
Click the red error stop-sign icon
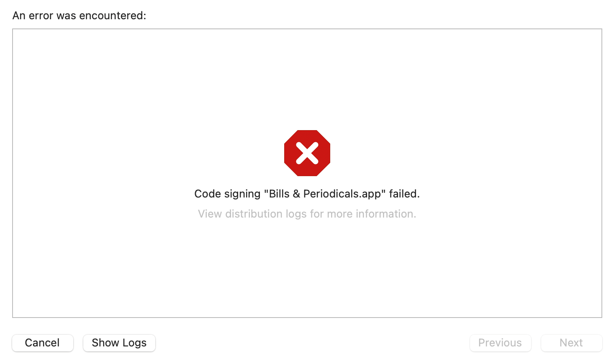pos(307,153)
